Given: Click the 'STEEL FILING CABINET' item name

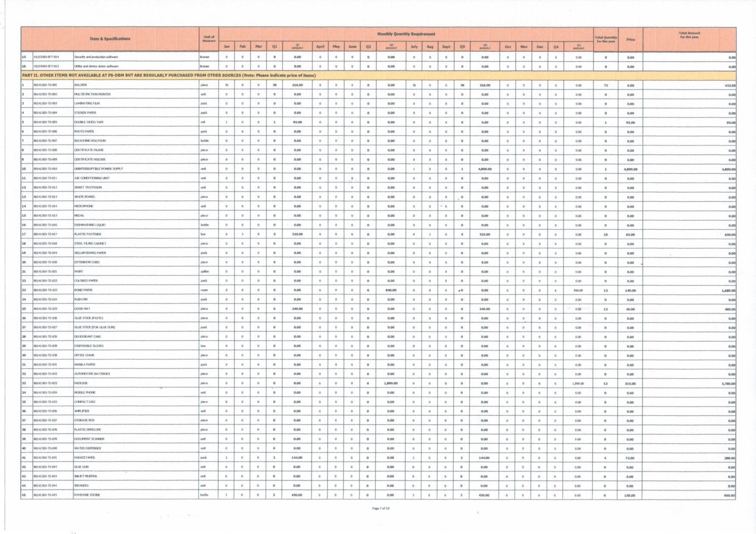Looking at the screenshot, I should coord(90,244).
